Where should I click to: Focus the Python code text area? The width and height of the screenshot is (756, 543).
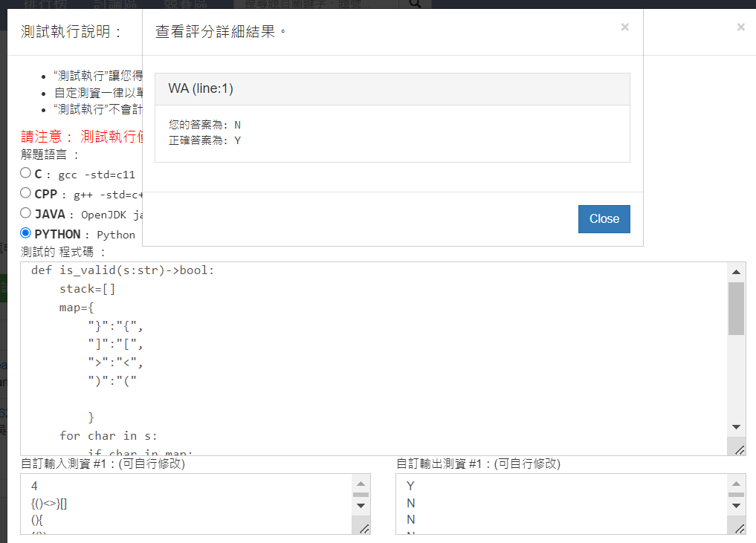pyautogui.click(x=372, y=357)
